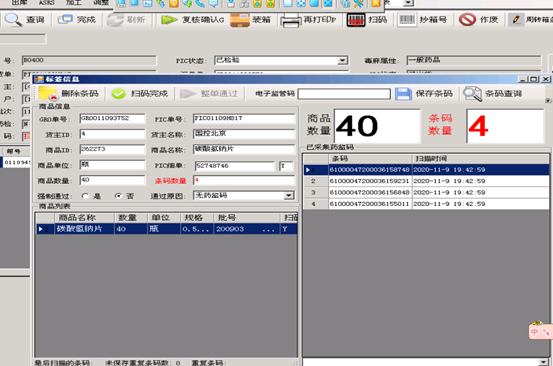
Task: Open the 通过原因 dropdown
Action: tap(289, 195)
